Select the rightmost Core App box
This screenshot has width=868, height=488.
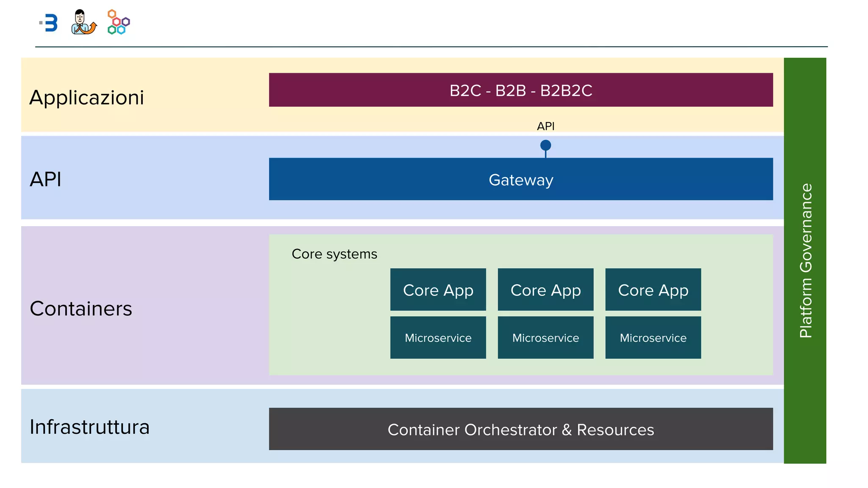coord(653,290)
